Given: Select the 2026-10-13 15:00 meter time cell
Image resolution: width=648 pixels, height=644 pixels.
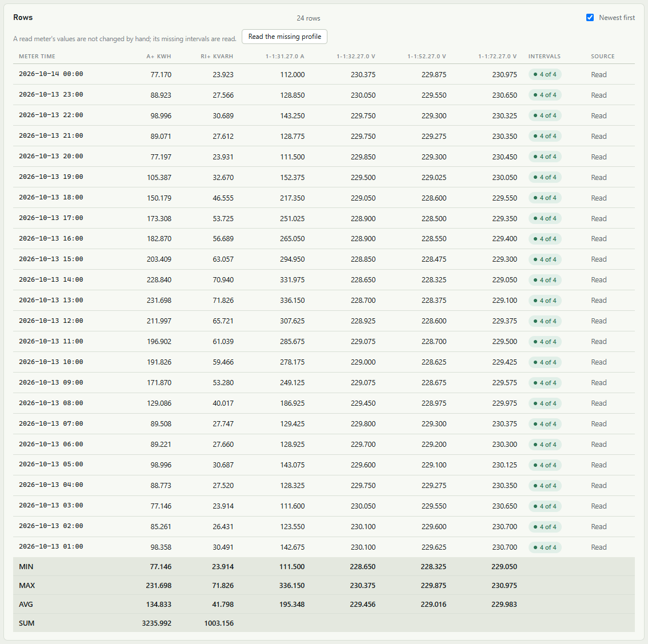Looking at the screenshot, I should (51, 259).
